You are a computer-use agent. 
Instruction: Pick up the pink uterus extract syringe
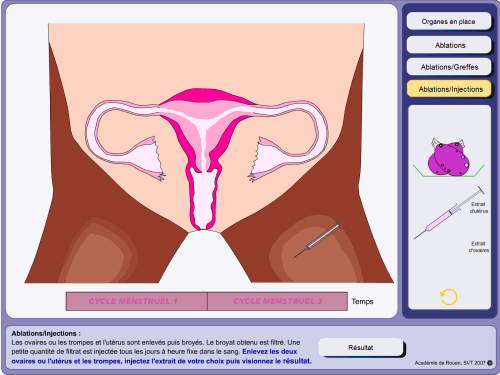pyautogui.click(x=449, y=213)
